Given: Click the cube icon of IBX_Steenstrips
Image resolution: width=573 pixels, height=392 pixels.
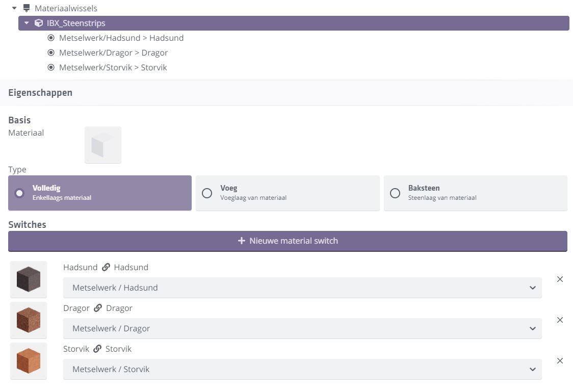Looking at the screenshot, I should tap(38, 23).
